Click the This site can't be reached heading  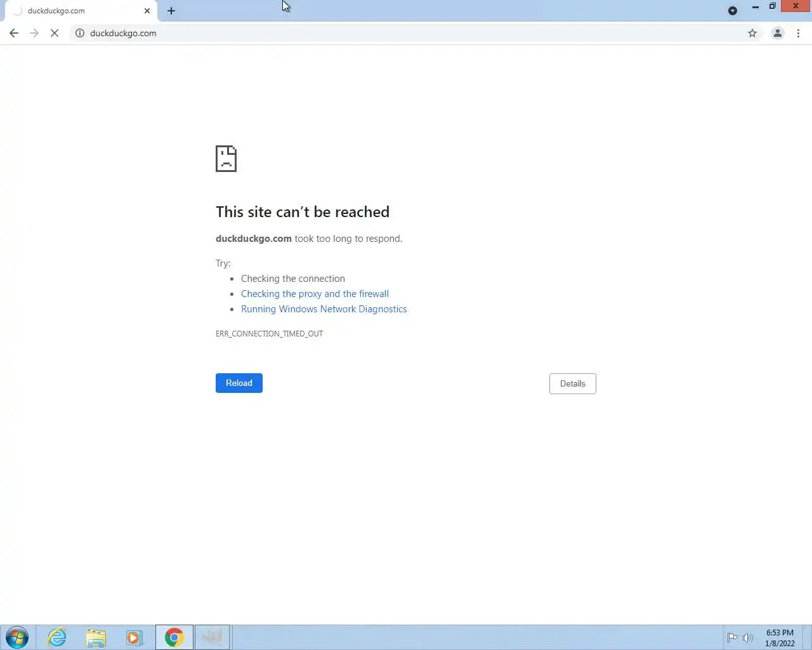(303, 212)
